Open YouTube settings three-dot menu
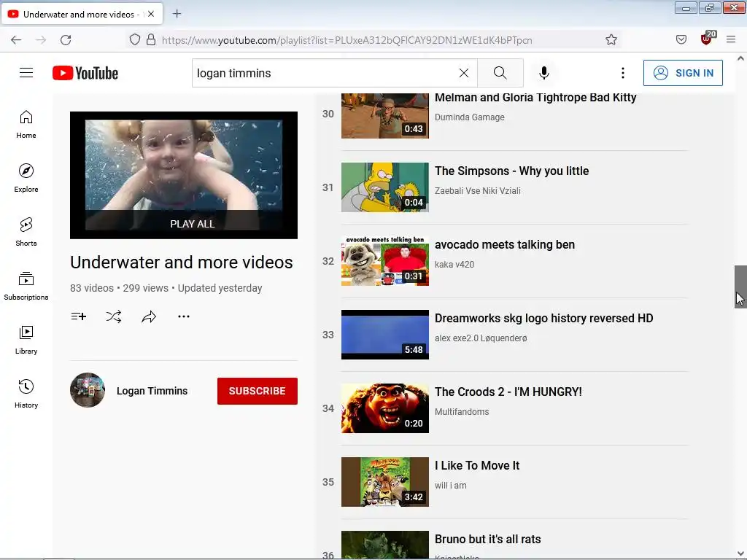Screen dimensions: 747x560 [x=623, y=73]
